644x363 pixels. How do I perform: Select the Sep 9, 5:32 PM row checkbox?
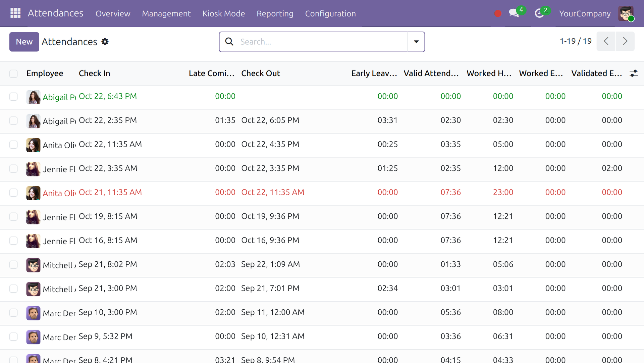[x=13, y=336]
